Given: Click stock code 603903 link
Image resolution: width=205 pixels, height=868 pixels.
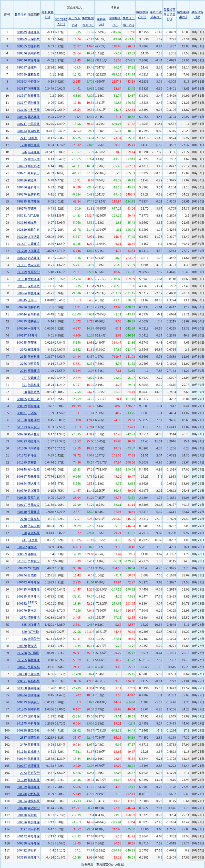Looking at the screenshot, I should 22,82.
